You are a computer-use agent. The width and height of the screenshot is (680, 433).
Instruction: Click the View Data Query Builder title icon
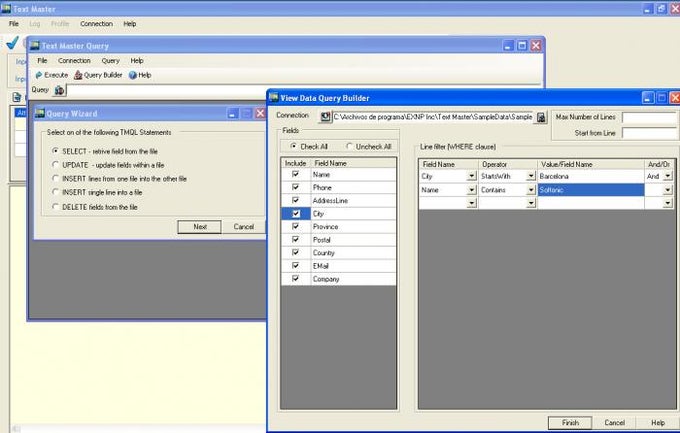click(274, 98)
